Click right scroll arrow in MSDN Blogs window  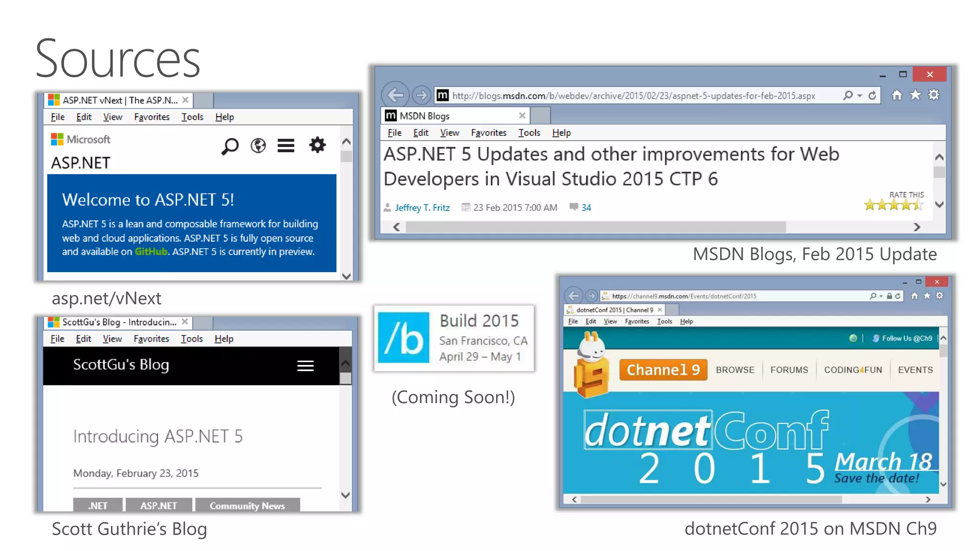916,227
